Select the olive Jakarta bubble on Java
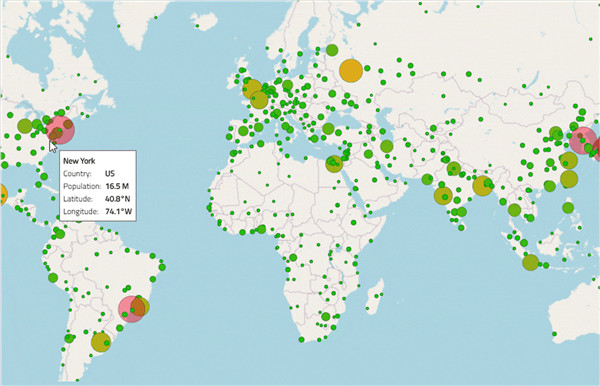 (x=531, y=262)
